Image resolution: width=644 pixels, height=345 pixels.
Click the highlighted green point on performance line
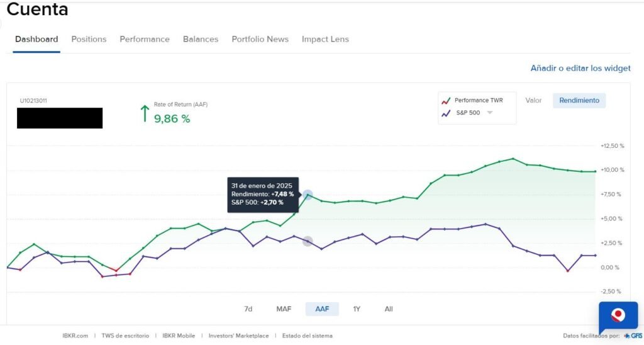[x=308, y=195]
